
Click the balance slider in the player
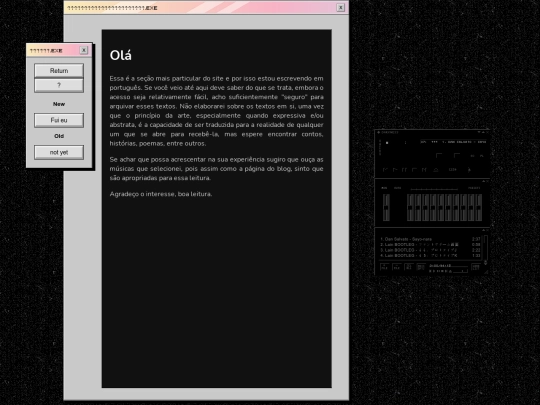click(457, 155)
